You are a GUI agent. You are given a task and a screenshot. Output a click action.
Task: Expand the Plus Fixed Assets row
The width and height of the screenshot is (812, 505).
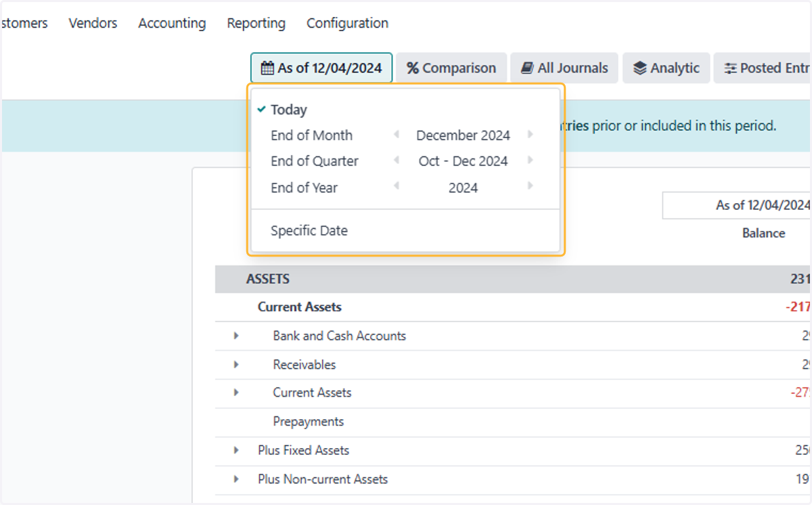pyautogui.click(x=236, y=450)
